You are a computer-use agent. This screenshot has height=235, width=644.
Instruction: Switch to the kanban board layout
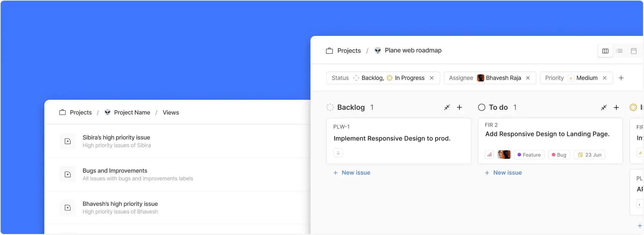[605, 51]
